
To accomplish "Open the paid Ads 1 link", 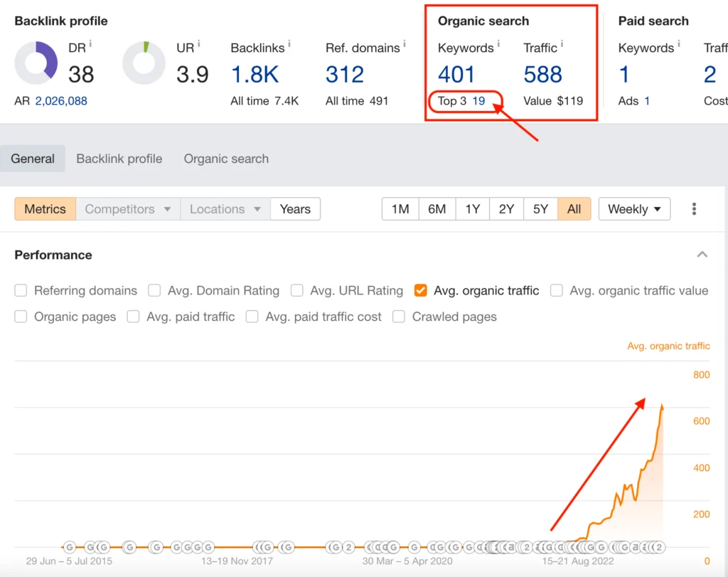I will pos(647,101).
